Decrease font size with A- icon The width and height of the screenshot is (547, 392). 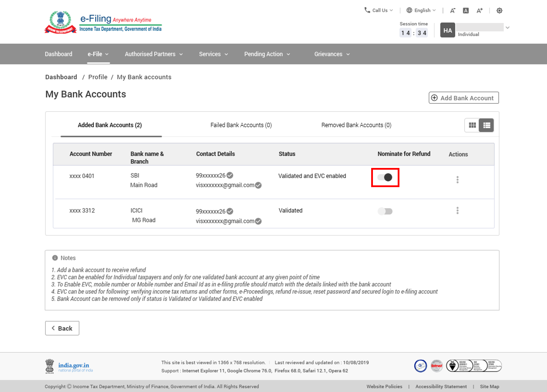coord(452,10)
